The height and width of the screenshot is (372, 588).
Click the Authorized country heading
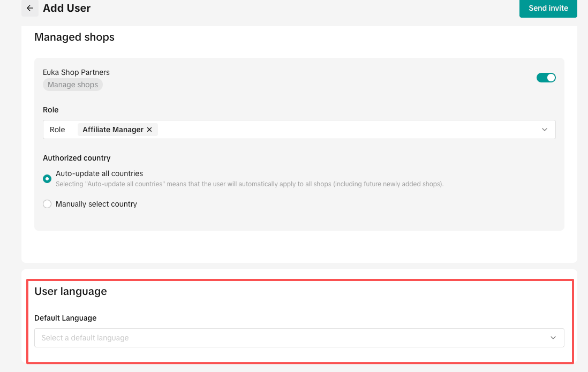tap(77, 158)
